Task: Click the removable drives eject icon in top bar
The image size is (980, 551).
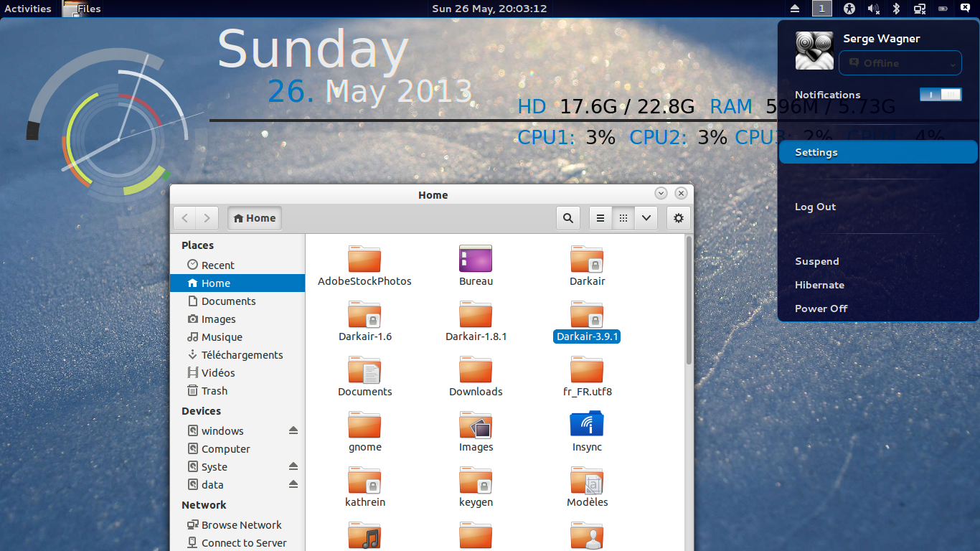Action: pyautogui.click(x=795, y=9)
